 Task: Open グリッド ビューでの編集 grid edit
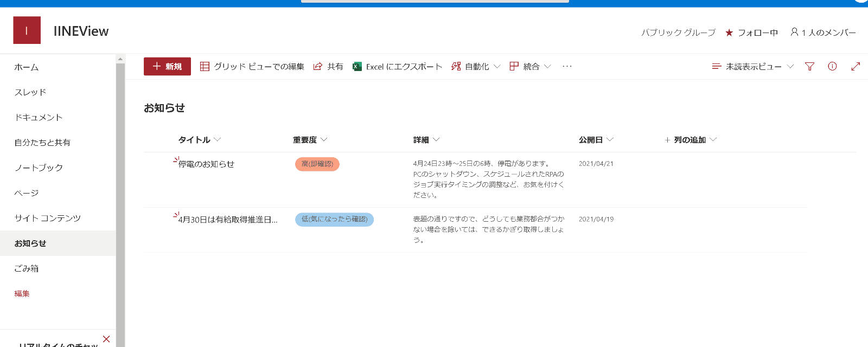(252, 66)
